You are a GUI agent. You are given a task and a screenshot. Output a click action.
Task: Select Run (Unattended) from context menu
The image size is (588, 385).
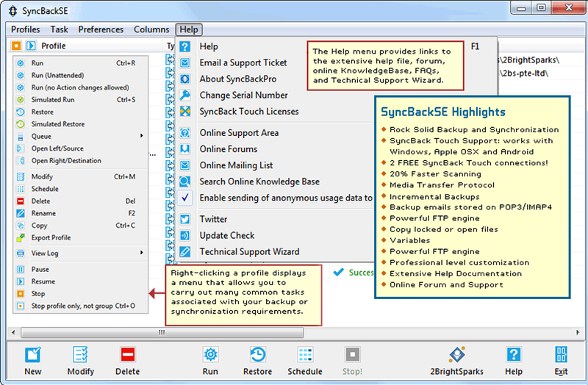pos(81,76)
